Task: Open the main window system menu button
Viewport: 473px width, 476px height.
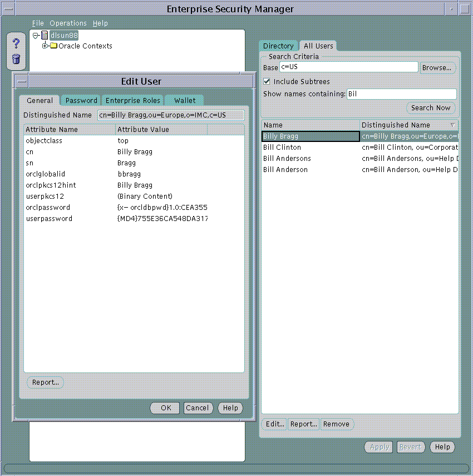Action: click(x=8, y=9)
